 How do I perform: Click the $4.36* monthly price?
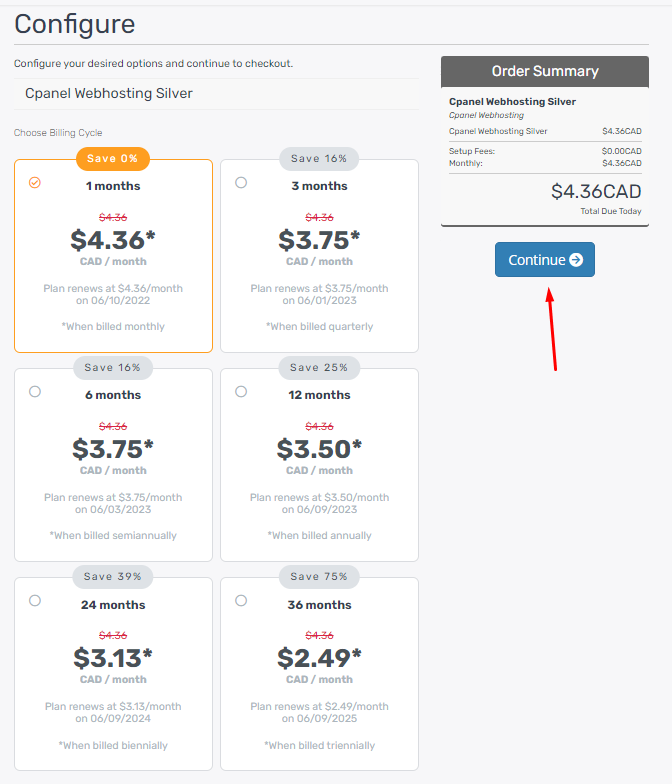click(x=113, y=240)
